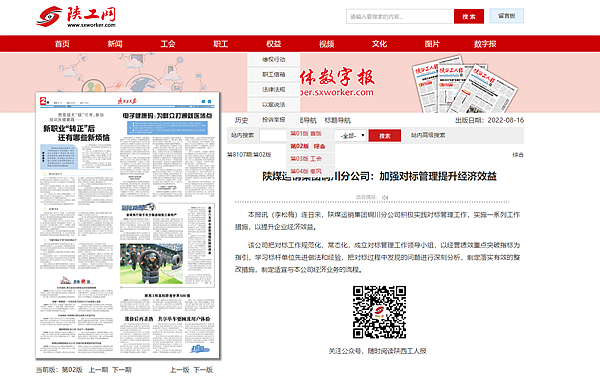Click the 陕工网 site logo

(76, 17)
